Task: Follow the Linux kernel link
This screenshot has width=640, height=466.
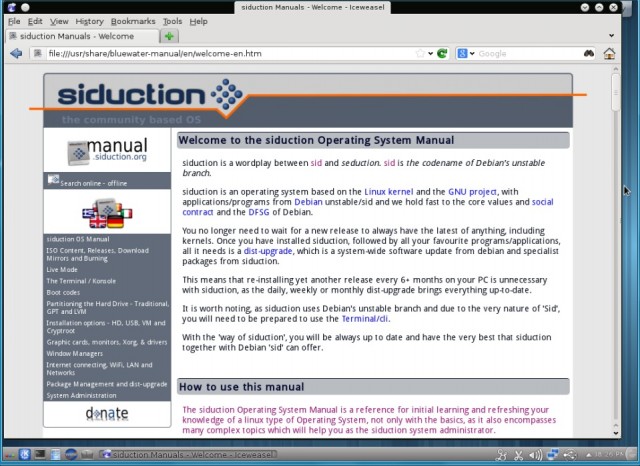Action: [x=389, y=192]
